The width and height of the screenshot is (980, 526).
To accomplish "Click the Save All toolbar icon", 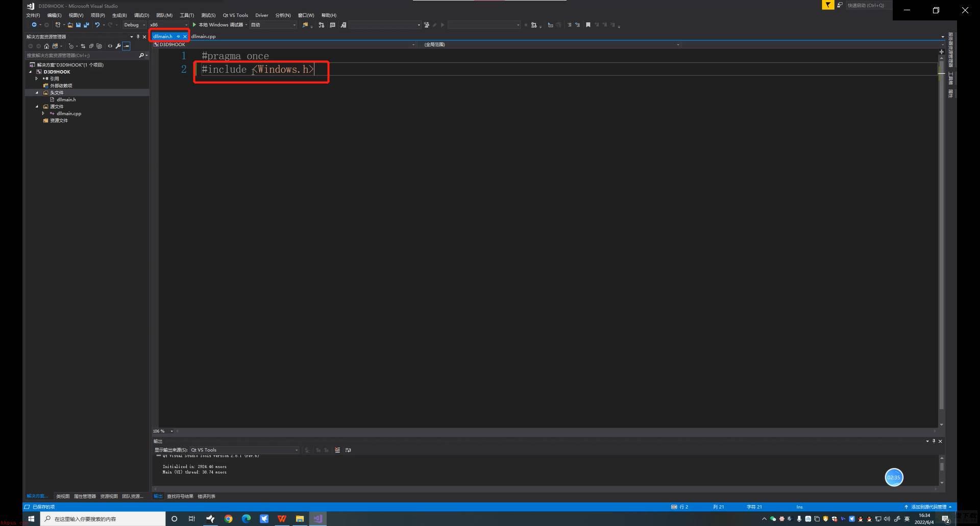I will tap(86, 25).
